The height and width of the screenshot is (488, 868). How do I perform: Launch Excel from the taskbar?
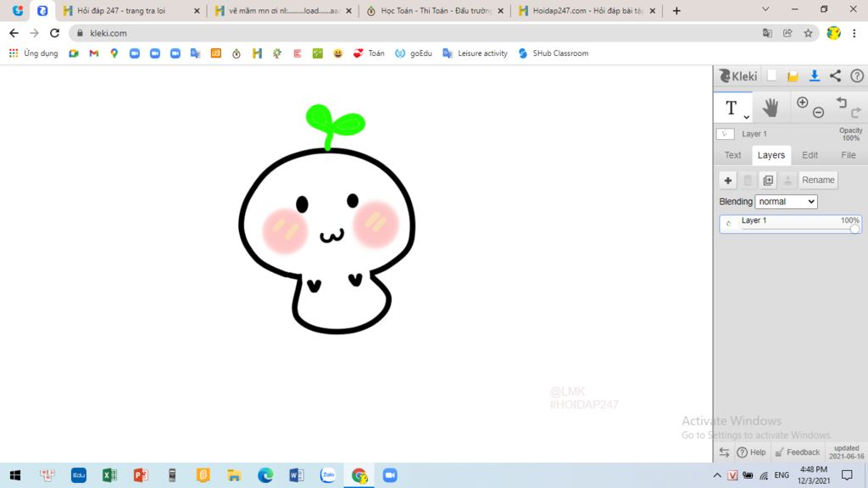[x=109, y=475]
